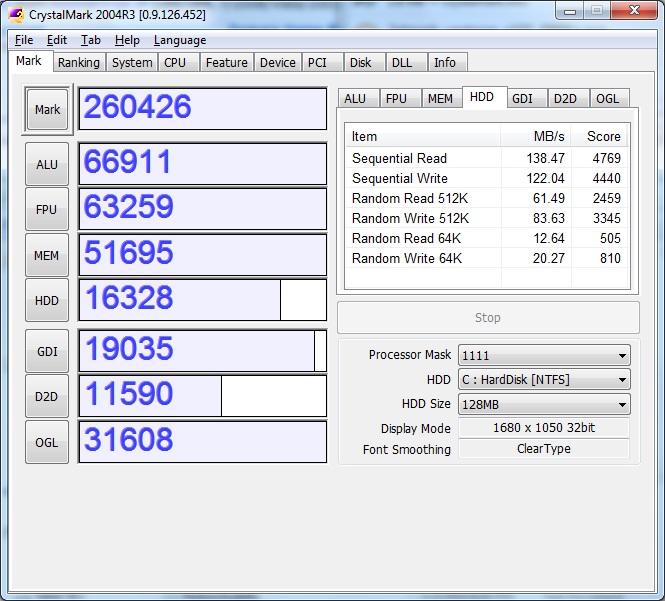The height and width of the screenshot is (601, 665).
Task: Click the CrystalMark app icon in title bar
Action: click(x=16, y=14)
